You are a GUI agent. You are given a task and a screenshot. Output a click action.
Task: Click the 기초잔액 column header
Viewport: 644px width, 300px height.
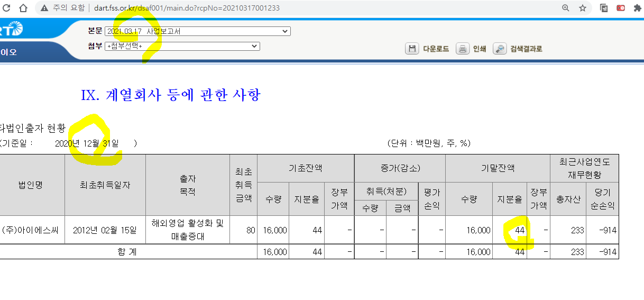(x=306, y=168)
